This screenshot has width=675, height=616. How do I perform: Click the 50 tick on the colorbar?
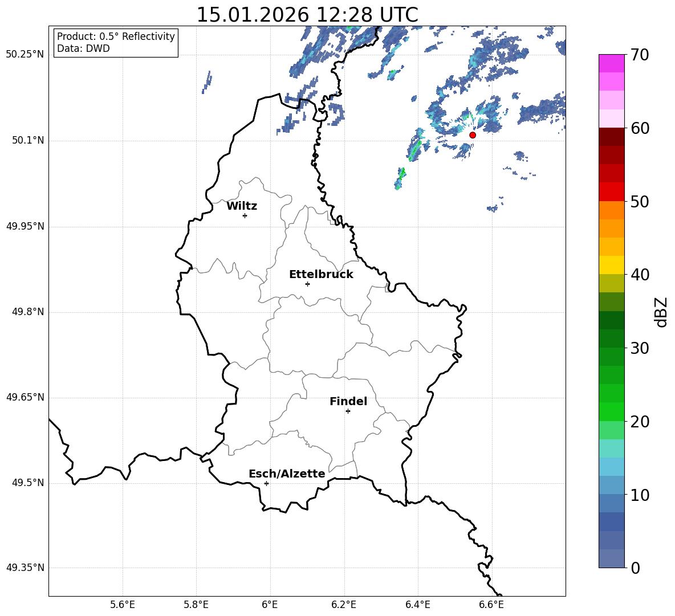tap(639, 201)
